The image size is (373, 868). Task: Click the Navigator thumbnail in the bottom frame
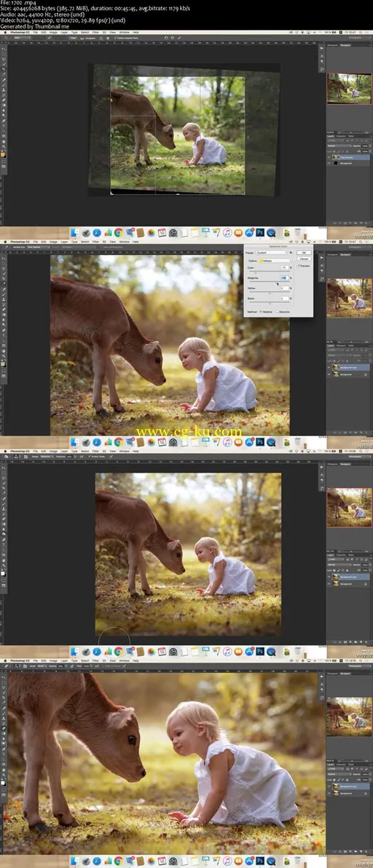pyautogui.click(x=349, y=717)
